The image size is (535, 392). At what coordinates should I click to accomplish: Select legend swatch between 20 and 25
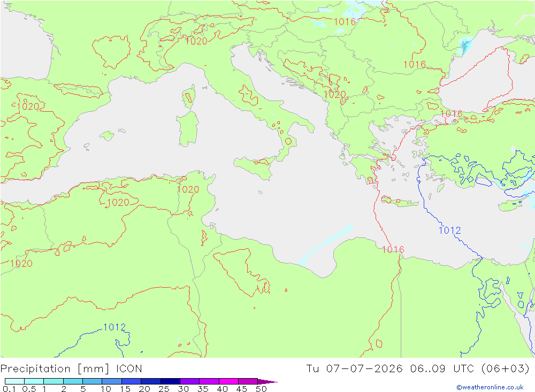click(x=151, y=381)
